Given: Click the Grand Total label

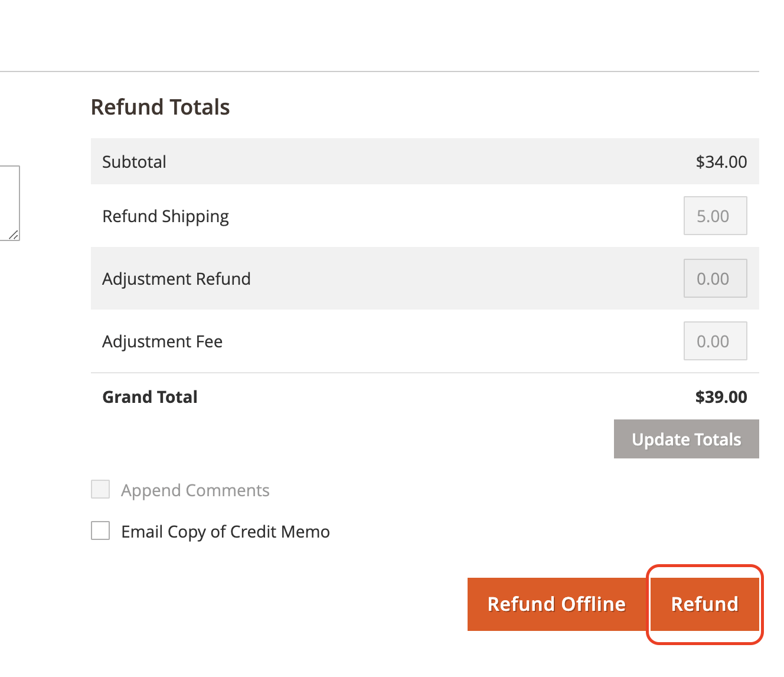Looking at the screenshot, I should pyautogui.click(x=150, y=397).
